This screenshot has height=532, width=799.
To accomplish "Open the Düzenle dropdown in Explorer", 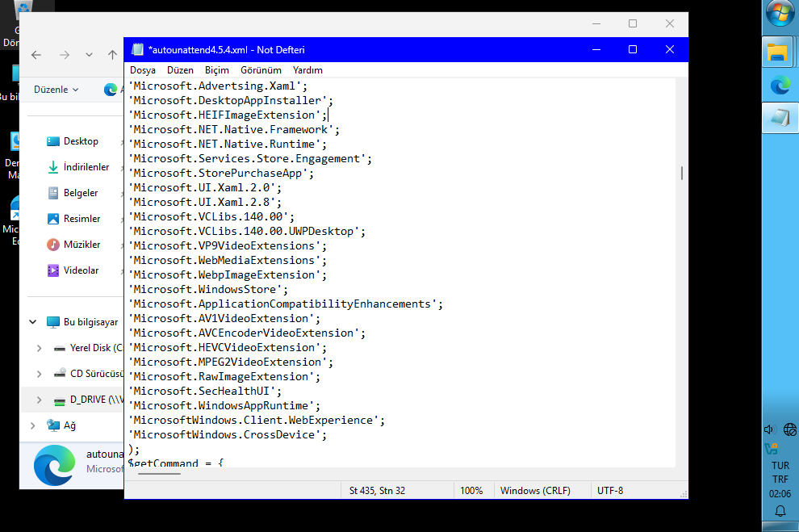I will tap(56, 90).
